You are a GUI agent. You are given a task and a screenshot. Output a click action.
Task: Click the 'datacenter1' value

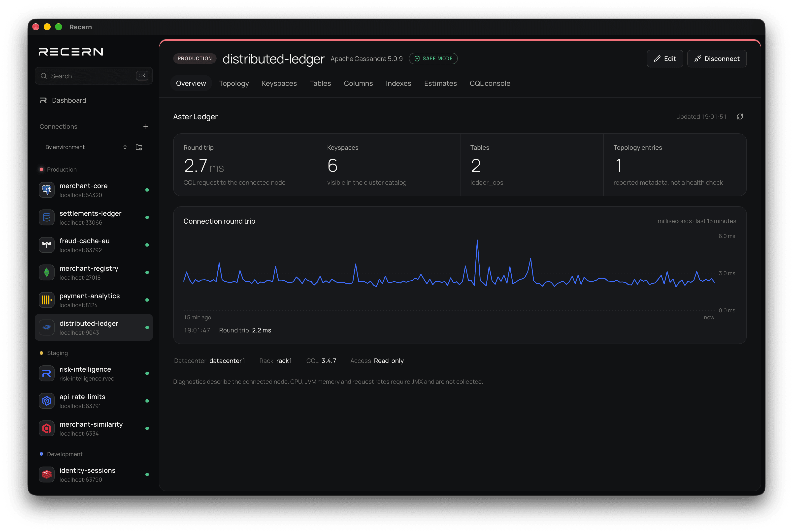227,361
